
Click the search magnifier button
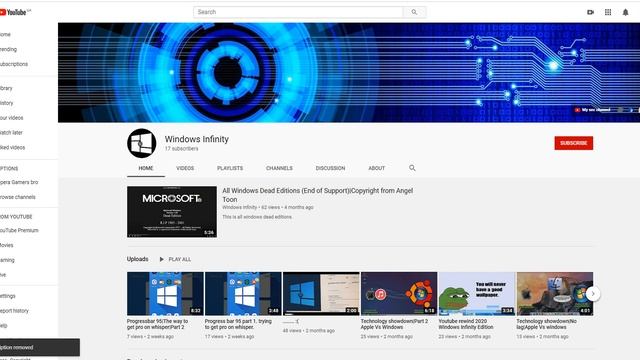click(x=414, y=12)
